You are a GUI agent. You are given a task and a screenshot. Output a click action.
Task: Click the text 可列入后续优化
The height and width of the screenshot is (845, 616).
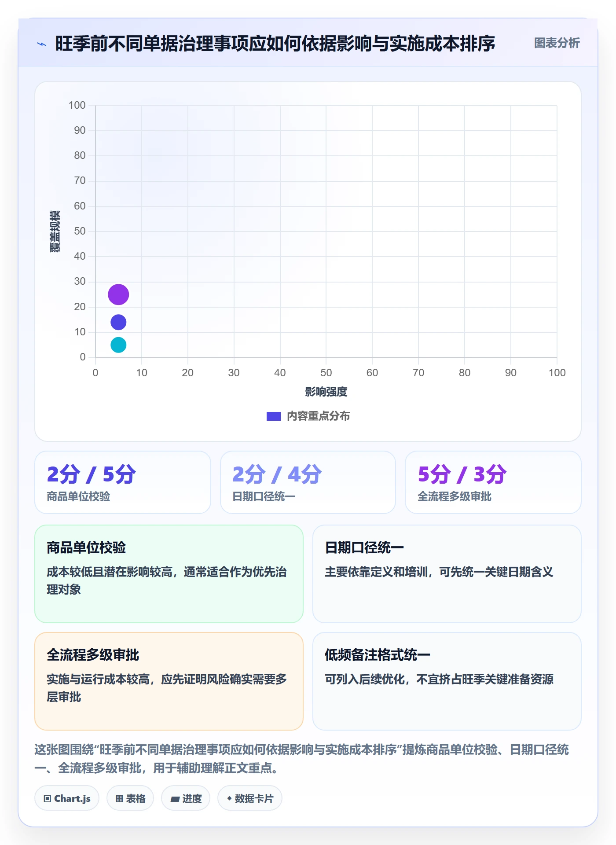point(365,679)
